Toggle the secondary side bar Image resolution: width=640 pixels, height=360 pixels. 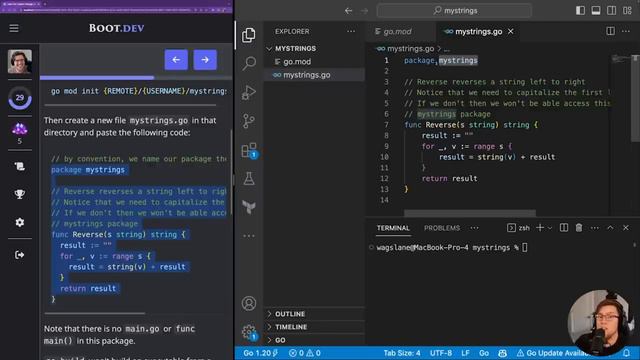611,11
